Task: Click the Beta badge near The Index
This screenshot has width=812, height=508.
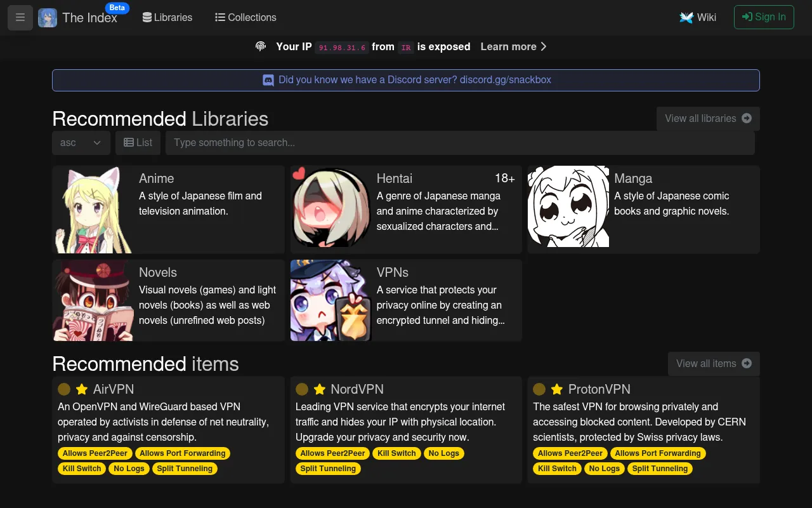Action: pos(117,8)
